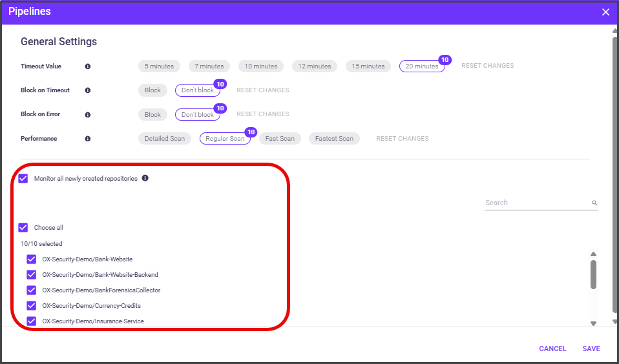Image resolution: width=619 pixels, height=364 pixels.
Task: Select Fastest Scan performance option
Action: click(x=334, y=139)
